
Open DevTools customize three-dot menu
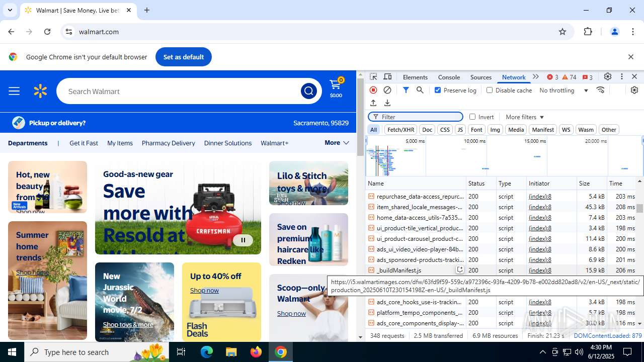pos(622,77)
